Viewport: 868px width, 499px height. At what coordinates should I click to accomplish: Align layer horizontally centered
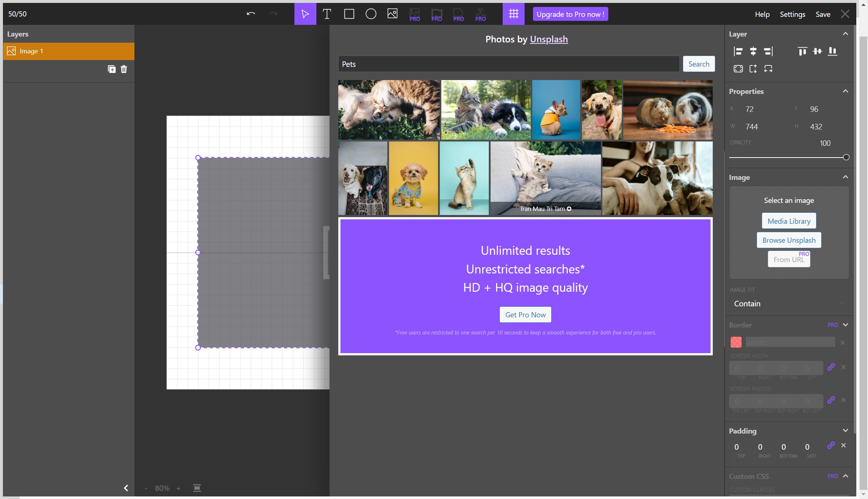coord(753,51)
